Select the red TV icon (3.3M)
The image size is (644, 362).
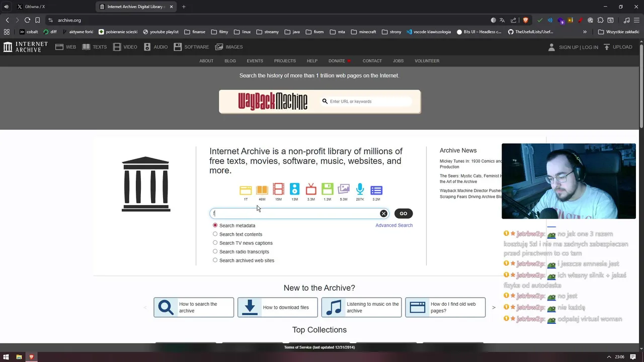311,190
